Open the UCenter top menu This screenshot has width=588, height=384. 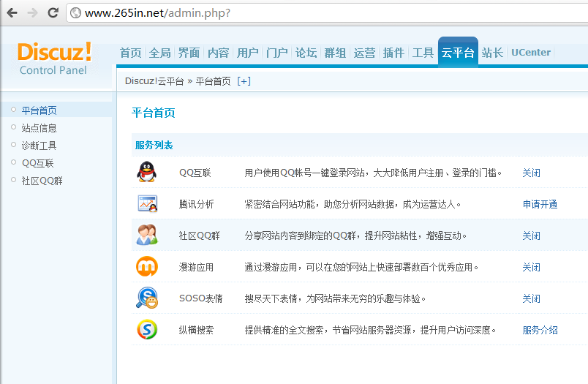click(531, 52)
